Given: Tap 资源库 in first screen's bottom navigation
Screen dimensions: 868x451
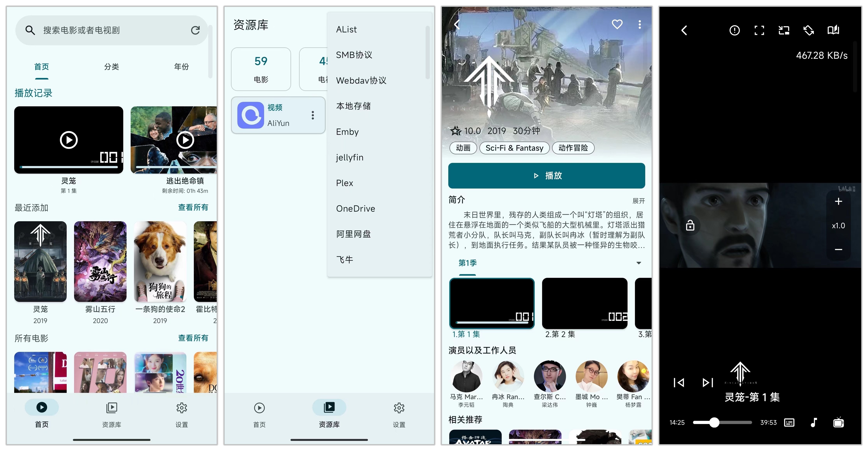Looking at the screenshot, I should [x=112, y=414].
